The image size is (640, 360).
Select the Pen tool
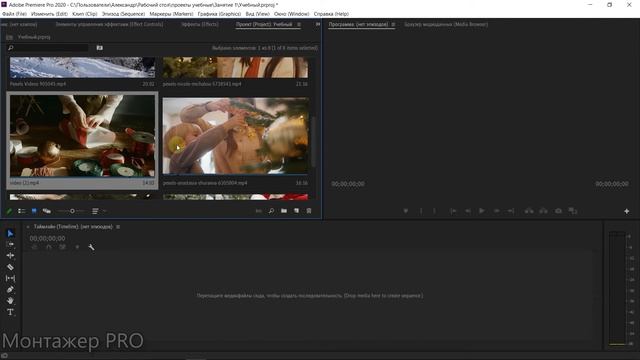coord(10,289)
